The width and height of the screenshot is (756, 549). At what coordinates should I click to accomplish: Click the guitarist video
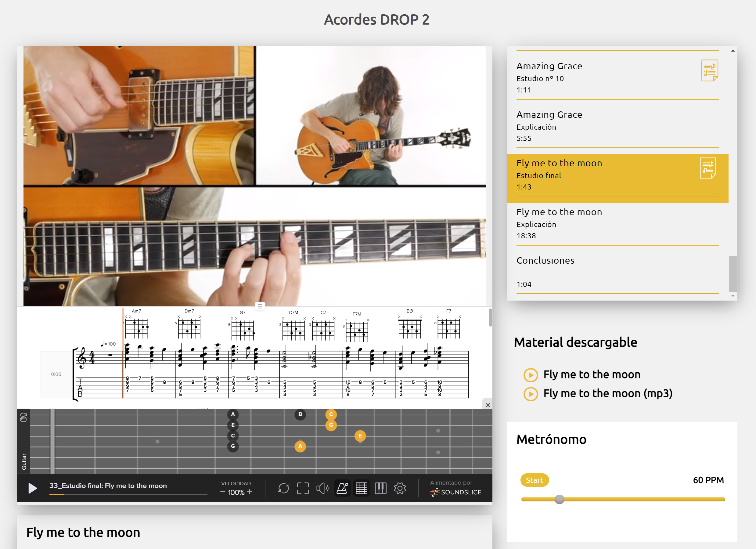pos(255,176)
